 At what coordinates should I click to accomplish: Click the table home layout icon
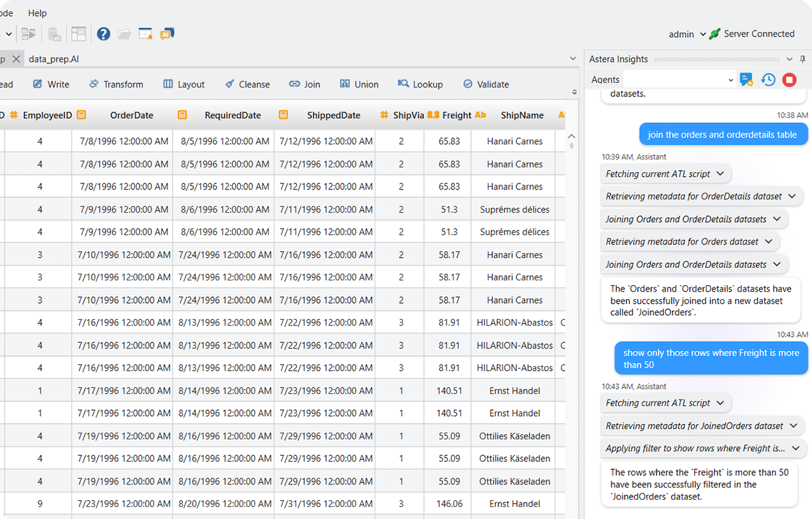[x=146, y=34]
